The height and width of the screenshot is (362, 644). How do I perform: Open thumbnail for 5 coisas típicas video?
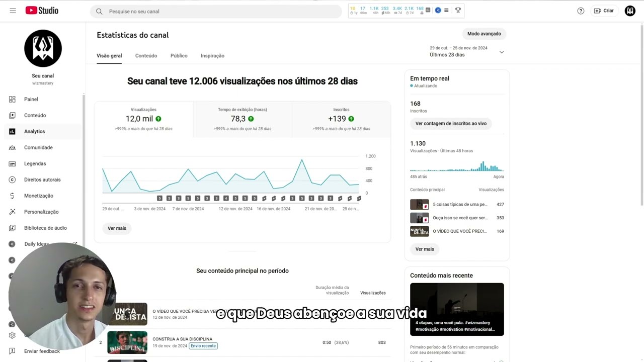point(419,205)
